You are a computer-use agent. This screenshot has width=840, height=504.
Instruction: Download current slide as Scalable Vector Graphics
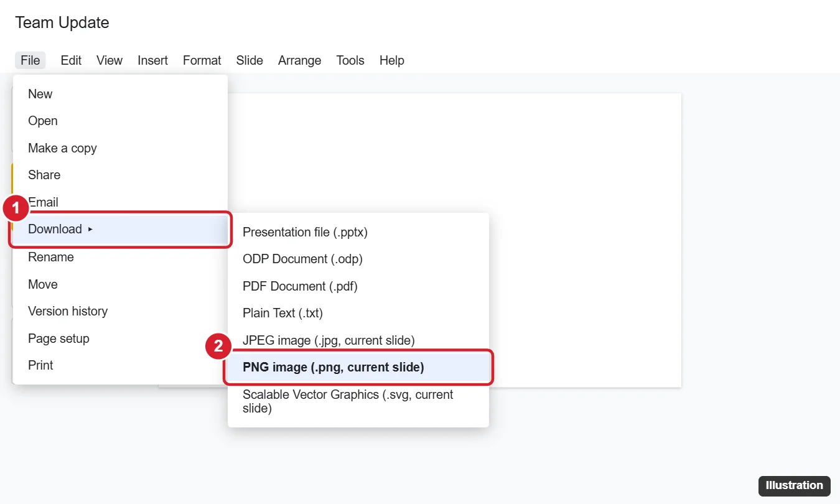(x=358, y=401)
